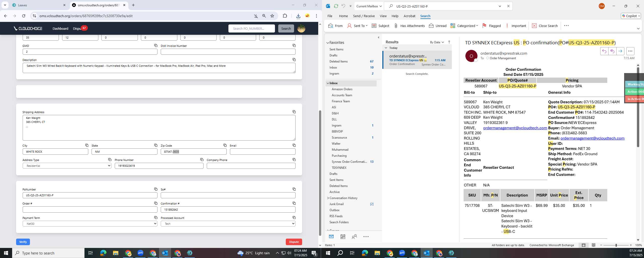Click the blue Verify button
This screenshot has height=258, width=644.
click(23, 242)
